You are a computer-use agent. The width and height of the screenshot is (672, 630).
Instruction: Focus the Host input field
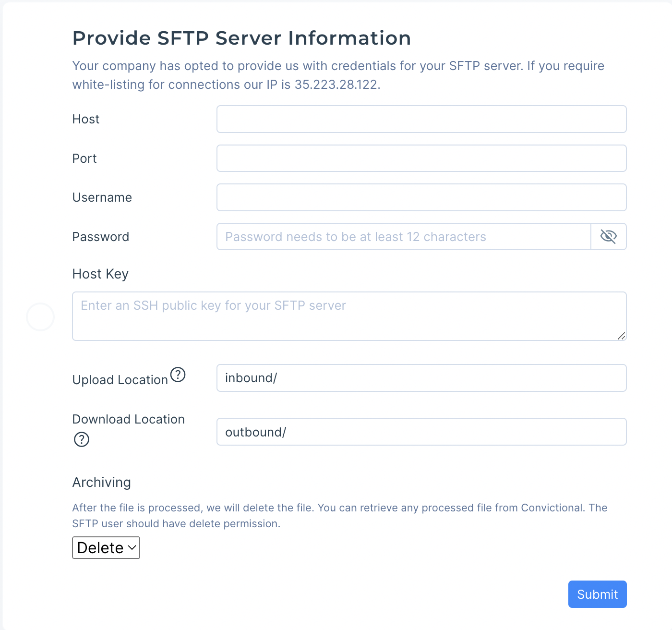coord(421,119)
